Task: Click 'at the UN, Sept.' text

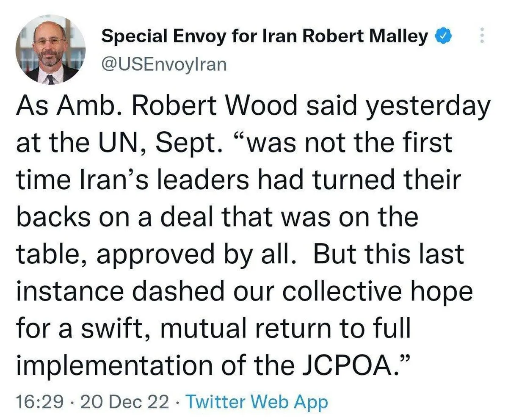Action: (121, 144)
